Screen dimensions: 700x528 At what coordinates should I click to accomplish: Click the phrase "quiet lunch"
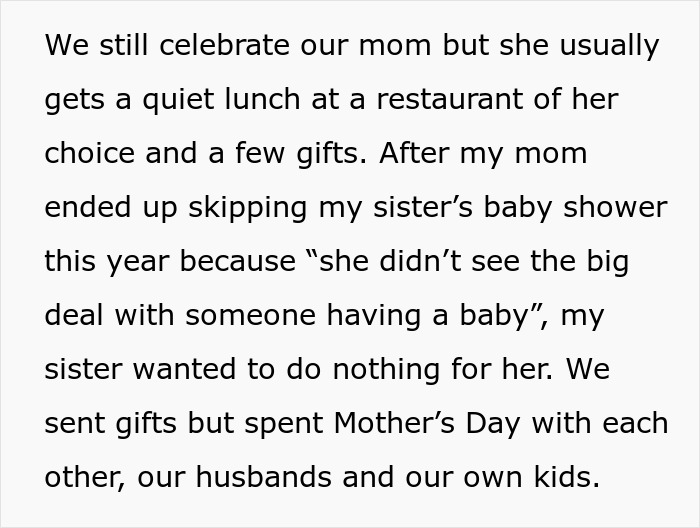(x=178, y=100)
